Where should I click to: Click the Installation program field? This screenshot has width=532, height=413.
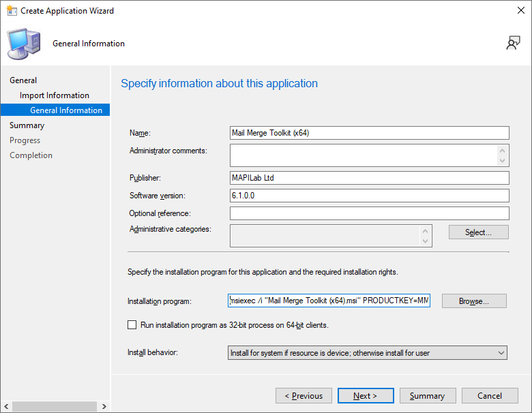pos(329,301)
